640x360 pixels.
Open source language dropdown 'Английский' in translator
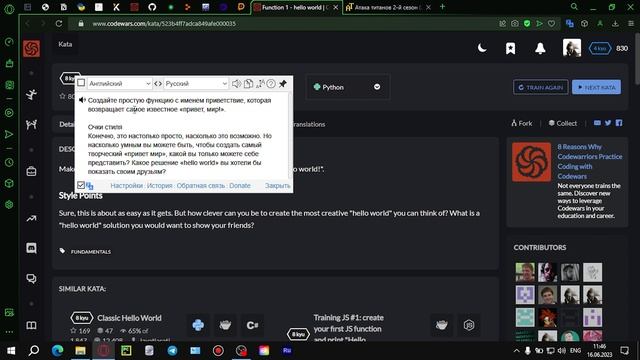tap(119, 83)
